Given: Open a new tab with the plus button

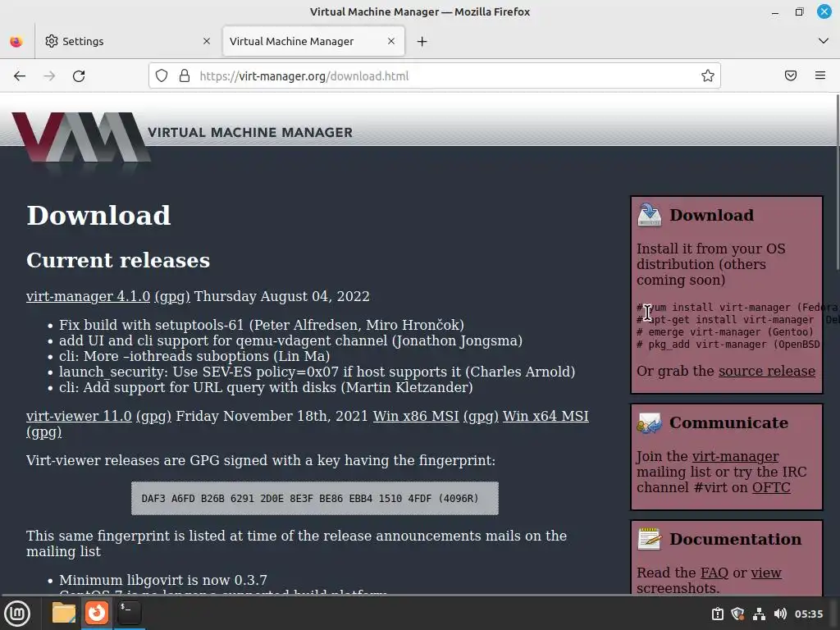Looking at the screenshot, I should [422, 41].
